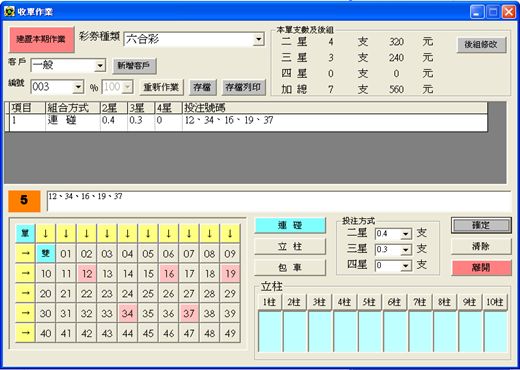Image resolution: width=520 pixels, height=370 pixels.
Task: Click the bet numbers input field 12、34、16、19、37
Action: point(279,201)
